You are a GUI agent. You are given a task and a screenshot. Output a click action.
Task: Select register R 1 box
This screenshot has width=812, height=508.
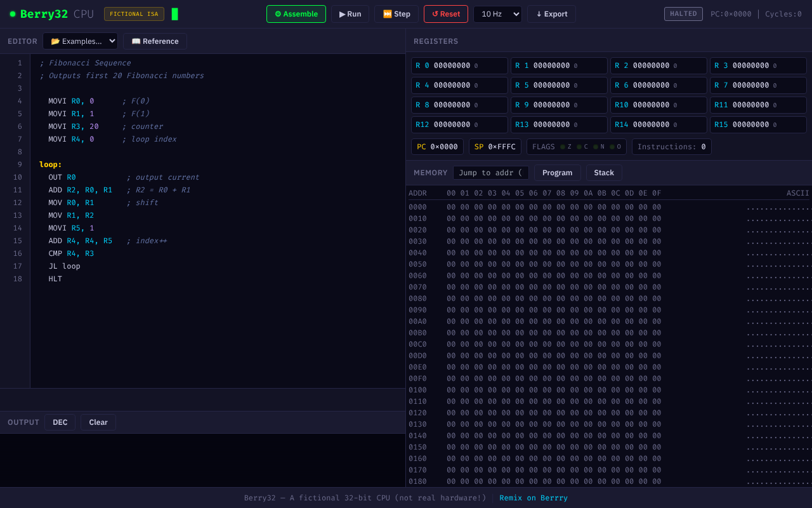click(x=559, y=65)
